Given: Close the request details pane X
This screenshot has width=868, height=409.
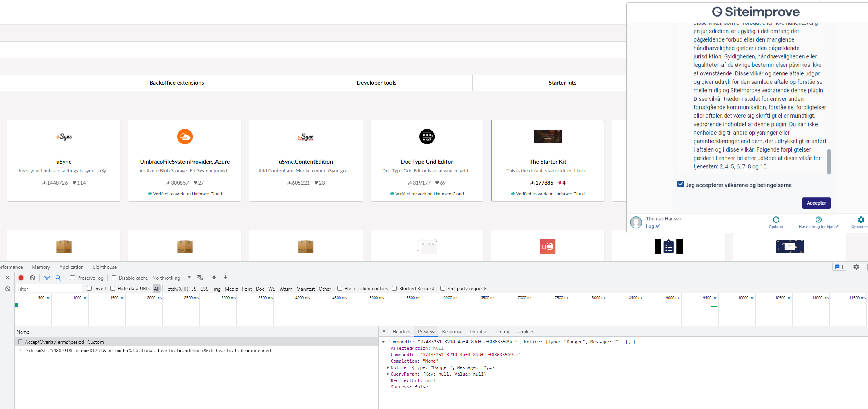Looking at the screenshot, I should (384, 331).
